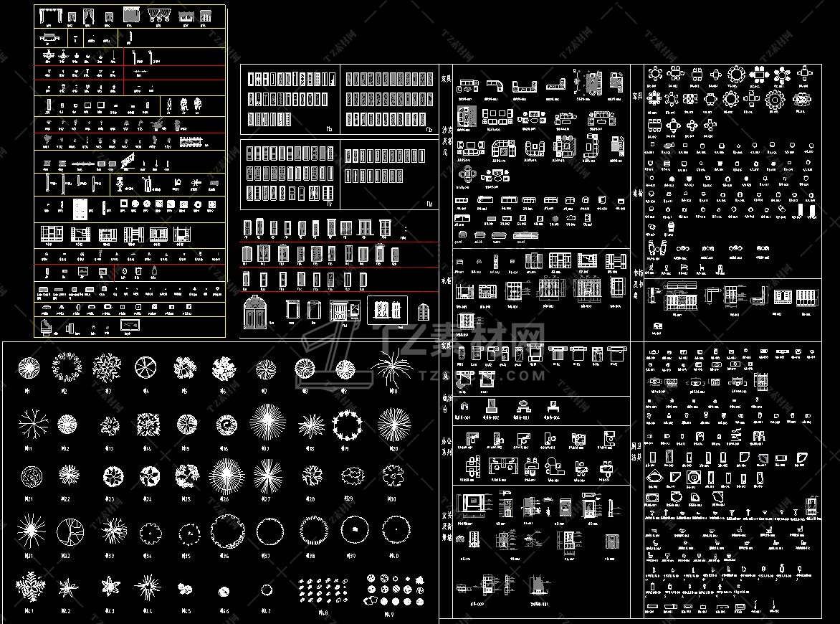Click five-petal flower plant symbol 树43

[x=110, y=586]
